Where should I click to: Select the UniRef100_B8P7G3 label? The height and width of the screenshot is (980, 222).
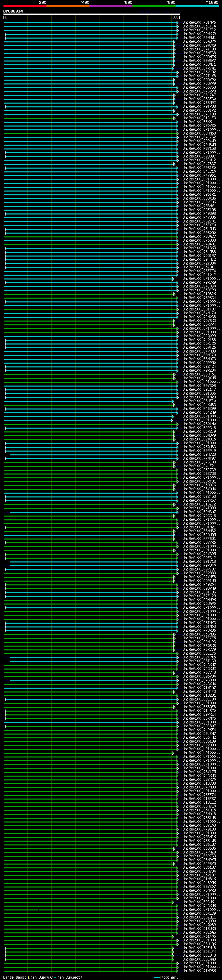coord(199,856)
